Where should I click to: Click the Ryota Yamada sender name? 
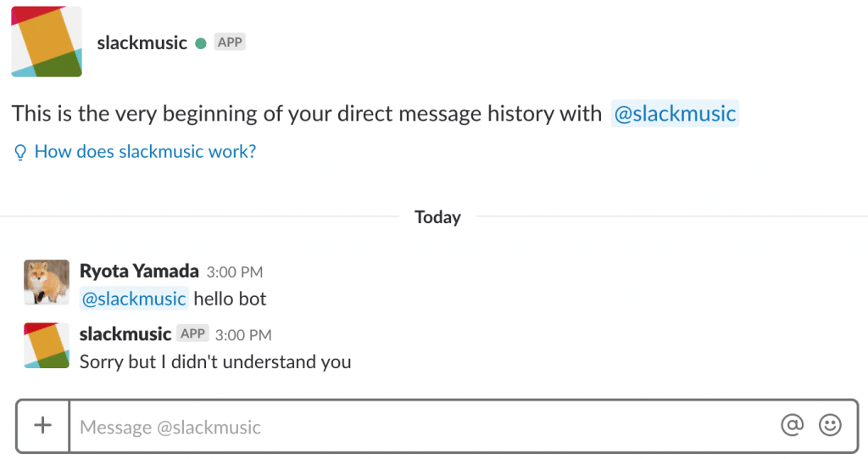pos(139,271)
